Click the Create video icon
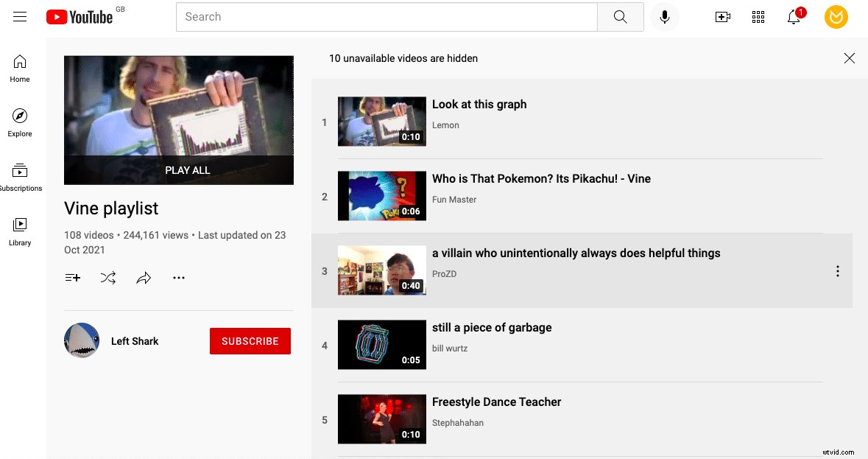Screen dimensions: 868x459 tap(722, 16)
